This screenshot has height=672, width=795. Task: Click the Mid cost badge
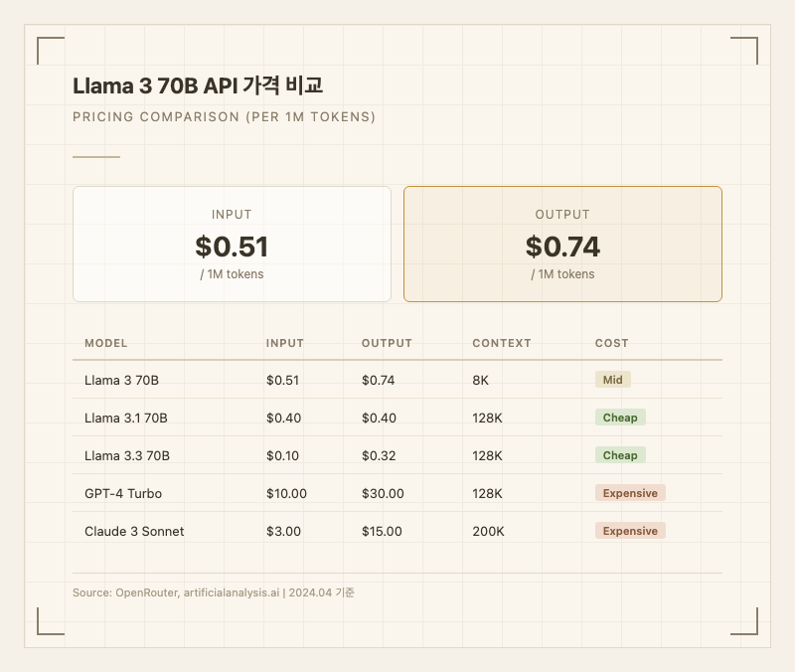614,380
